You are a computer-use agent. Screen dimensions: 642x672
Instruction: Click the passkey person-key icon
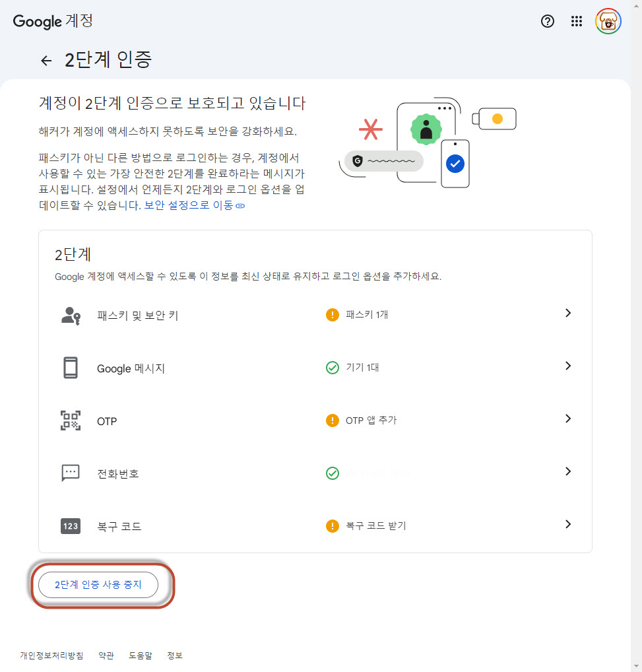(x=71, y=315)
